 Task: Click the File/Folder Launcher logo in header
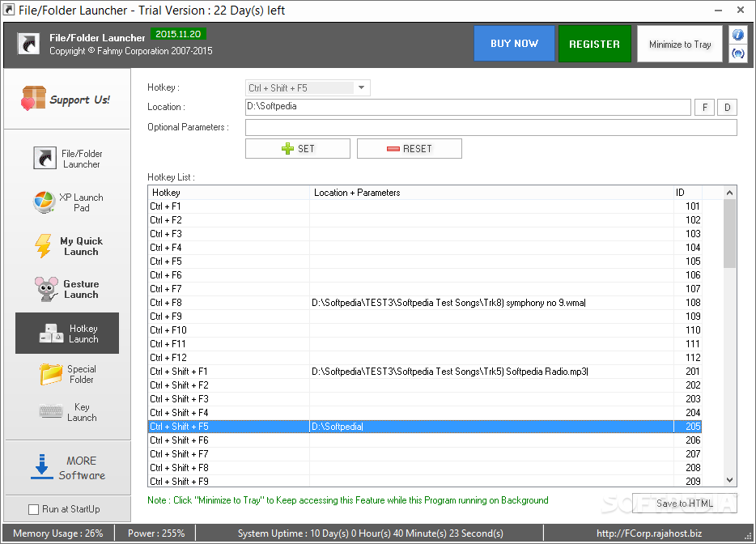click(29, 44)
